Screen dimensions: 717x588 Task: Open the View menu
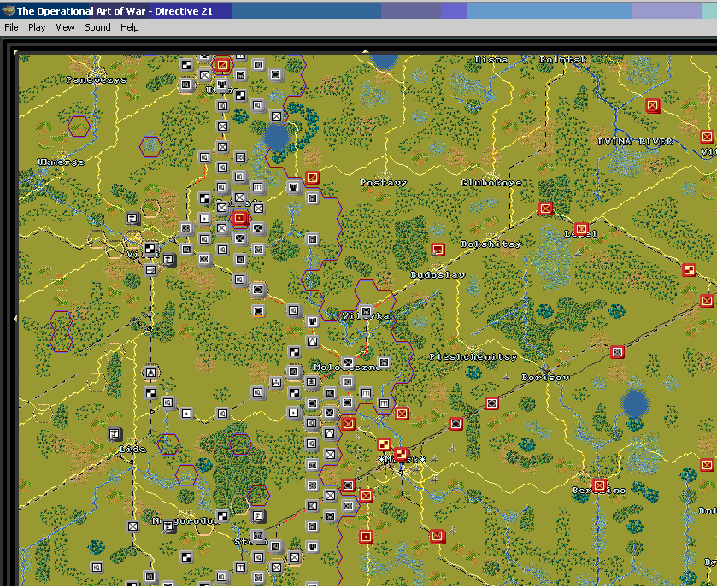65,27
